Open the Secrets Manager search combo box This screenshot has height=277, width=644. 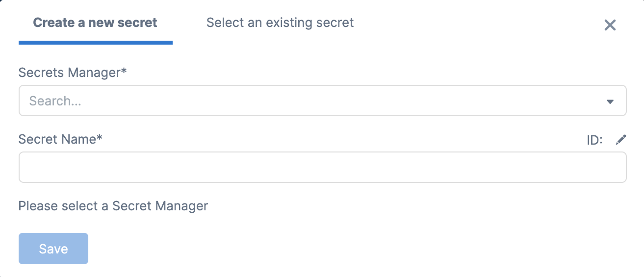[x=322, y=101]
